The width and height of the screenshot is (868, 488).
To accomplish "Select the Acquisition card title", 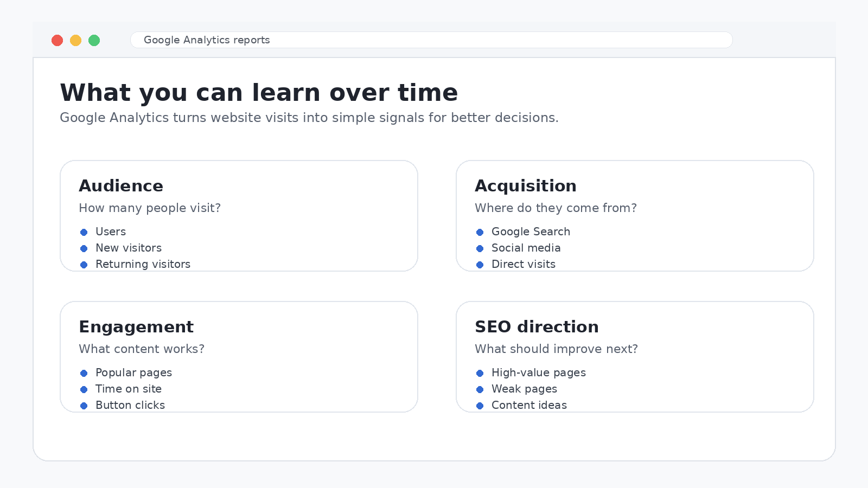I will point(526,186).
